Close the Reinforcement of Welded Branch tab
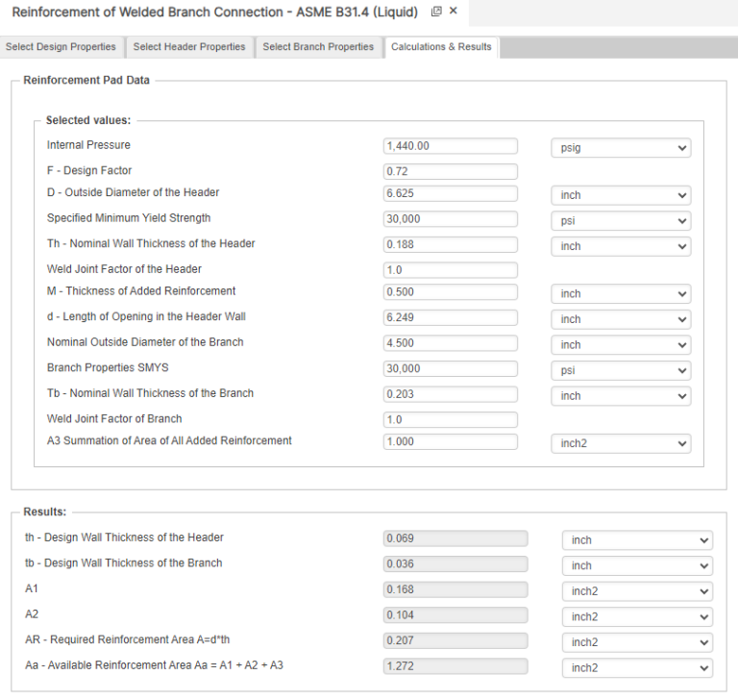 tap(454, 12)
